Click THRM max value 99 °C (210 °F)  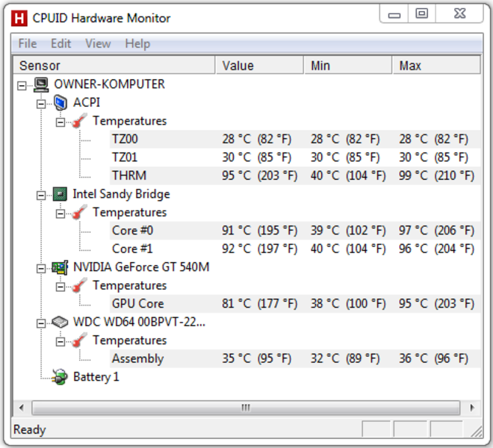(x=436, y=175)
